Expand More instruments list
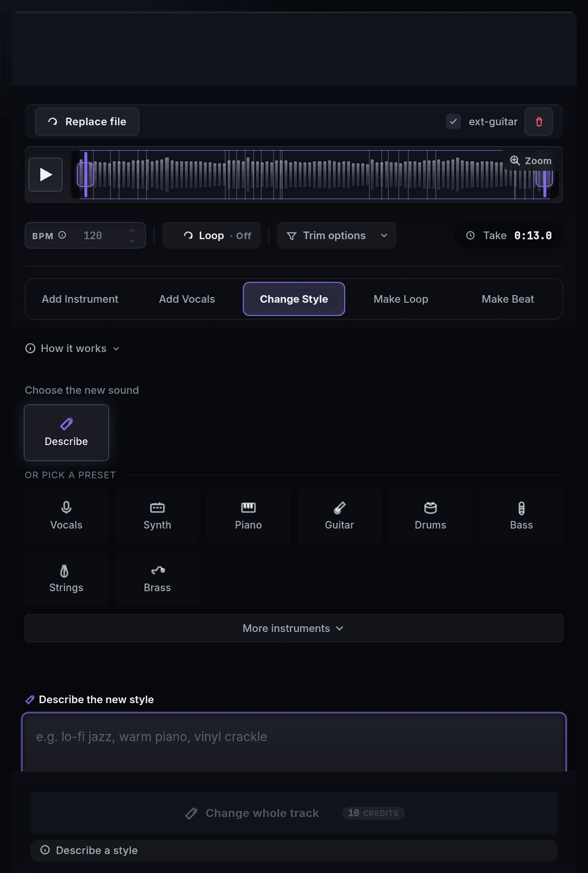 [294, 628]
